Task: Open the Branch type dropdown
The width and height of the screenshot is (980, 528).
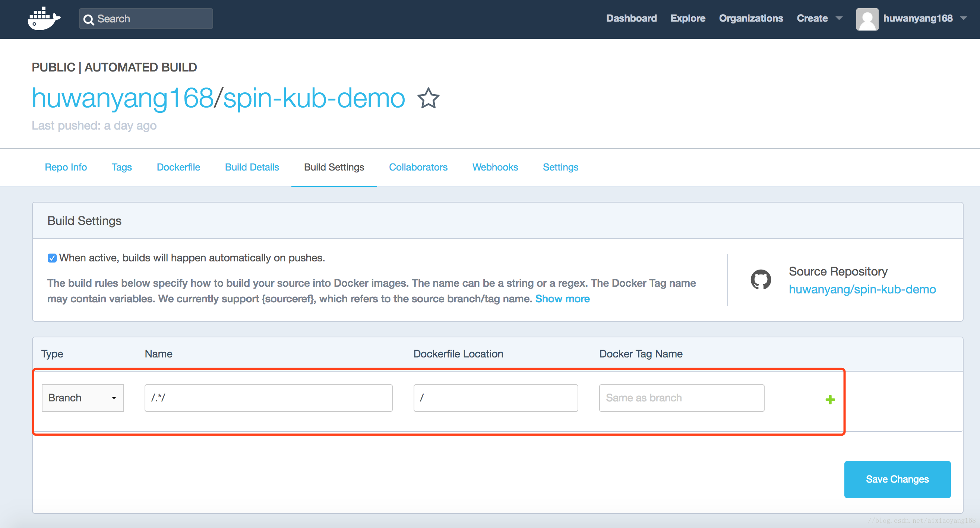Action: pos(83,398)
